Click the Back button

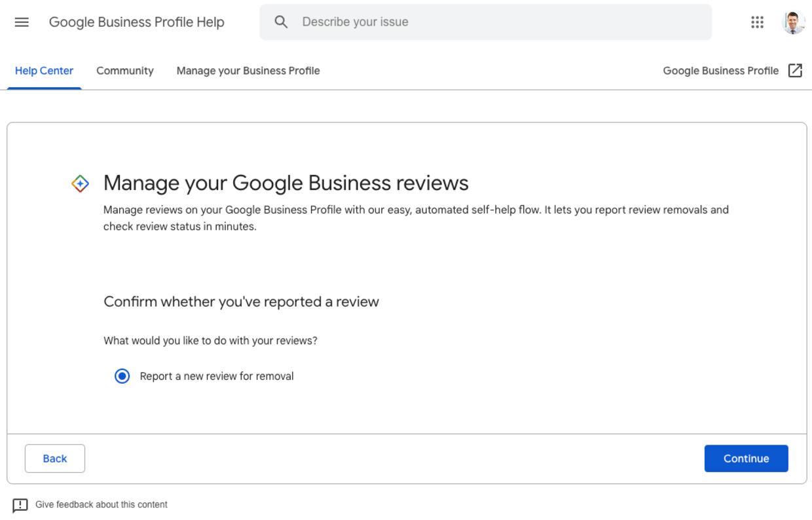pos(55,458)
